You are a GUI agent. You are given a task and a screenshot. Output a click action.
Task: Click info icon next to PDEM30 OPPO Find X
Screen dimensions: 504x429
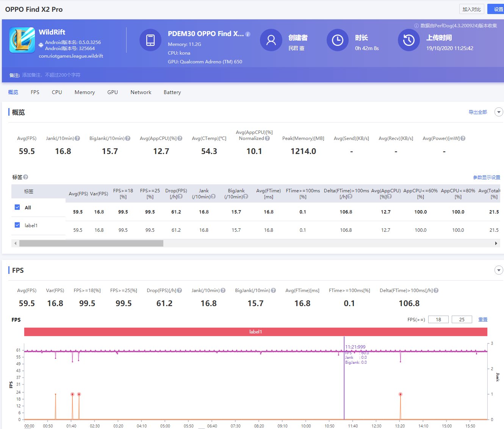(248, 34)
